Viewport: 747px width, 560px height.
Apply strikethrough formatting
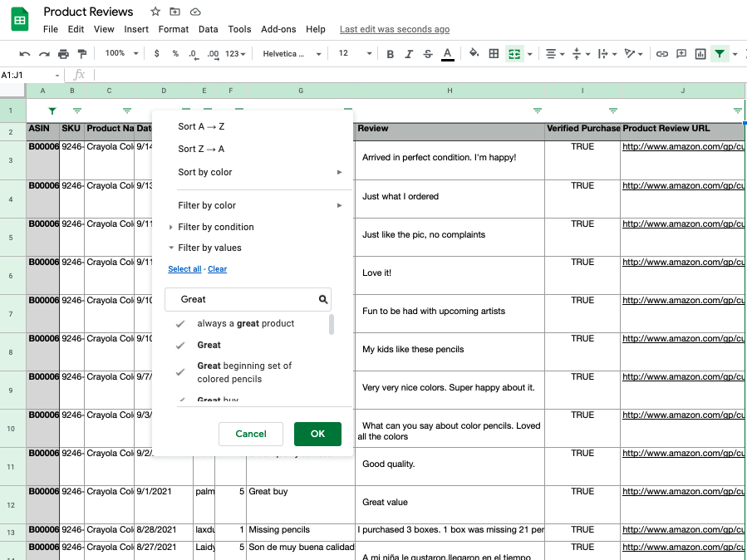click(x=428, y=54)
